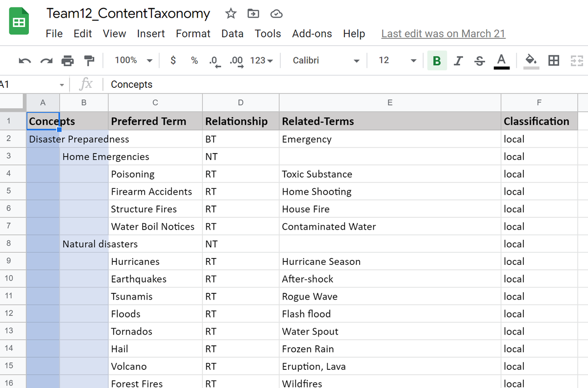The width and height of the screenshot is (588, 388).
Task: Open the Data menu
Action: point(232,34)
